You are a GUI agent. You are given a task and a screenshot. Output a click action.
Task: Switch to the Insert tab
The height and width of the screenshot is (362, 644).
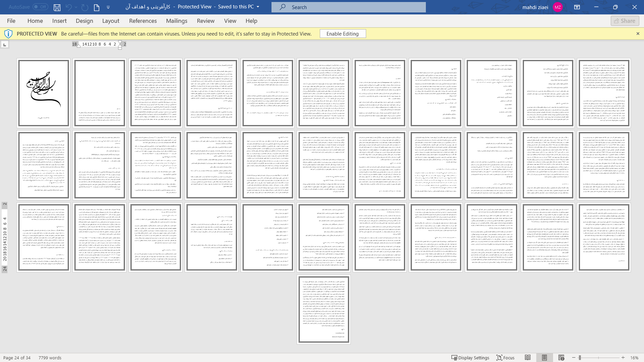tap(59, 21)
